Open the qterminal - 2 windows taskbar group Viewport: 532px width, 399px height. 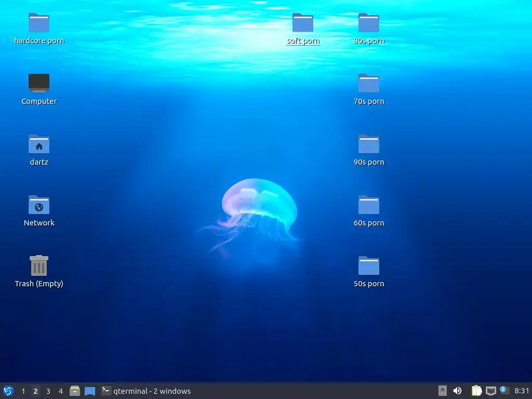[146, 391]
